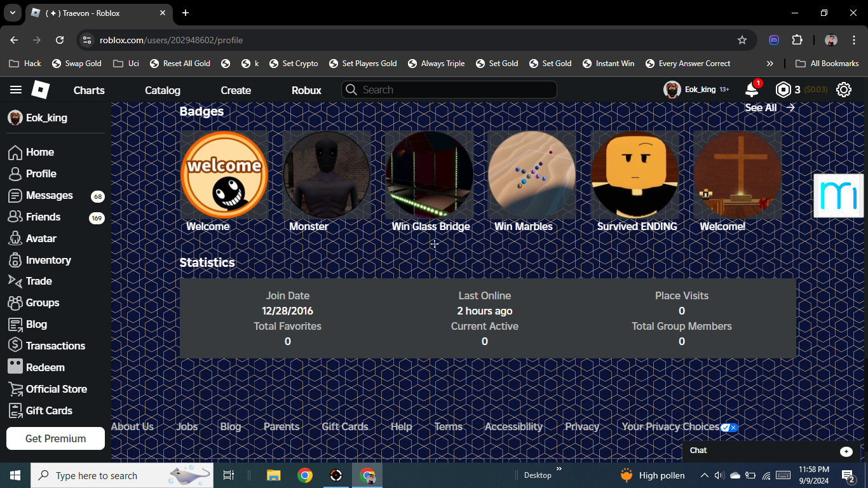
Task: Click the Roblox search field
Action: 449,90
